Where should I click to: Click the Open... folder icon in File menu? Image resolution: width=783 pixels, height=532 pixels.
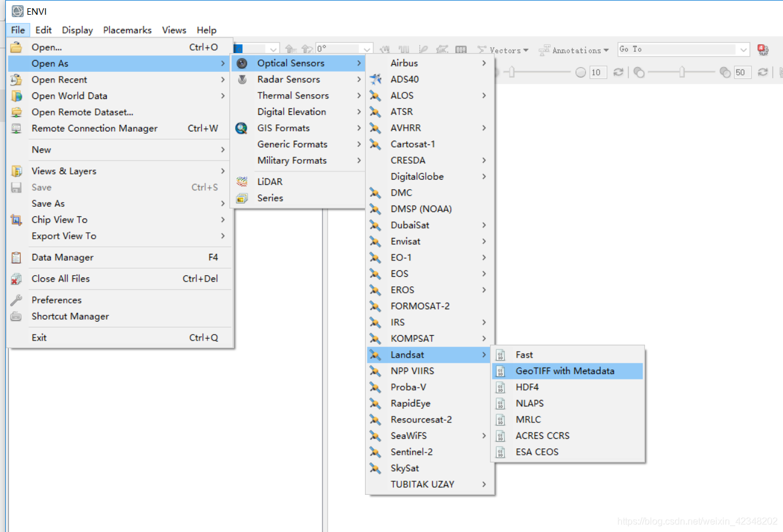point(17,47)
